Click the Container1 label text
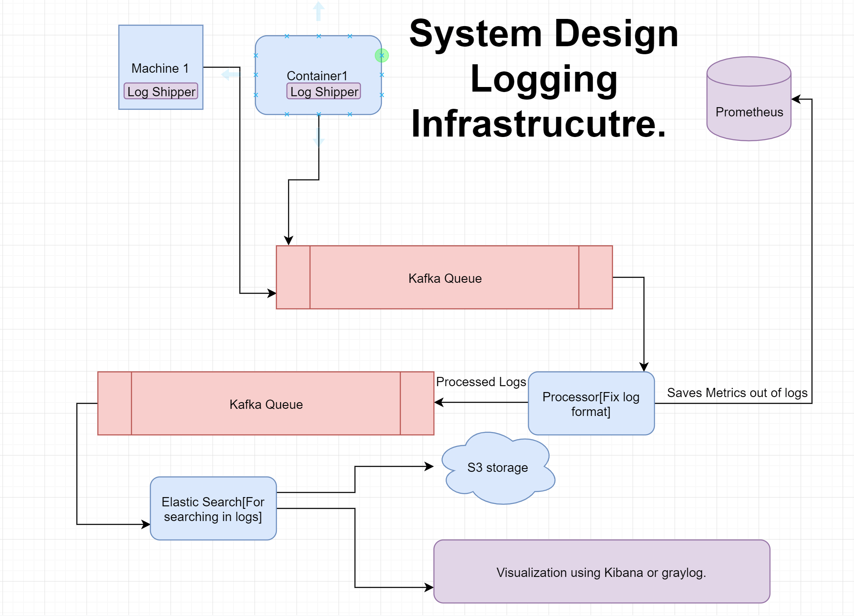Image resolution: width=854 pixels, height=616 pixels. coord(317,76)
